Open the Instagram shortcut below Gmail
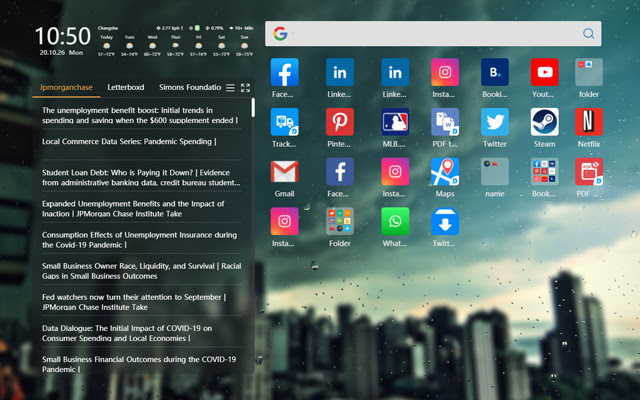Screen dimensions: 640x400 coord(284,221)
